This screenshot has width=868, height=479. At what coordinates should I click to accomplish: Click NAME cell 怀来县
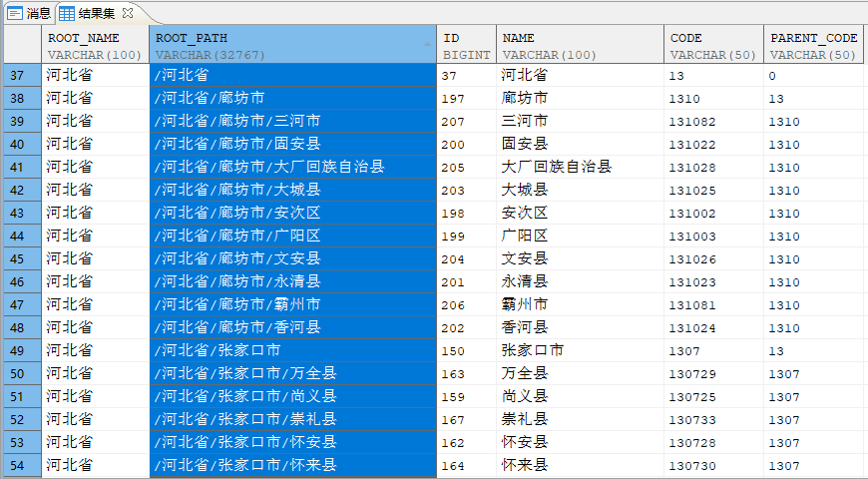pos(580,466)
